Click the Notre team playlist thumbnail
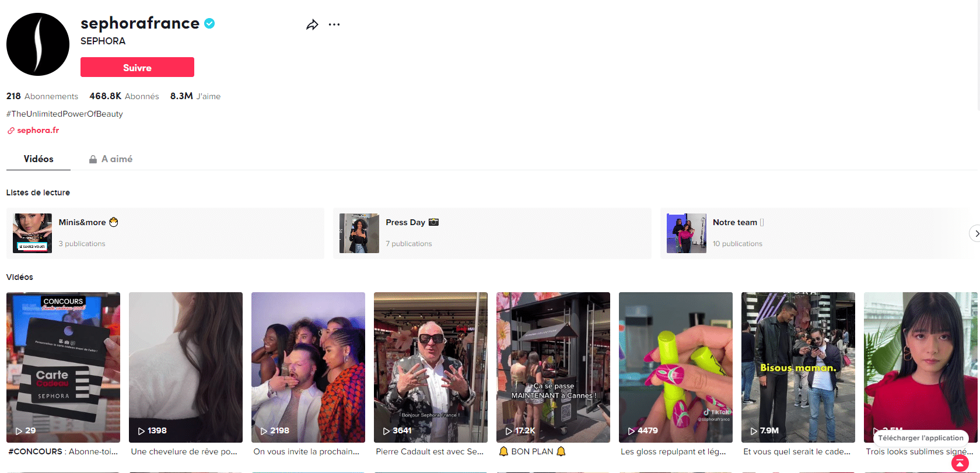980x473 pixels. (687, 233)
